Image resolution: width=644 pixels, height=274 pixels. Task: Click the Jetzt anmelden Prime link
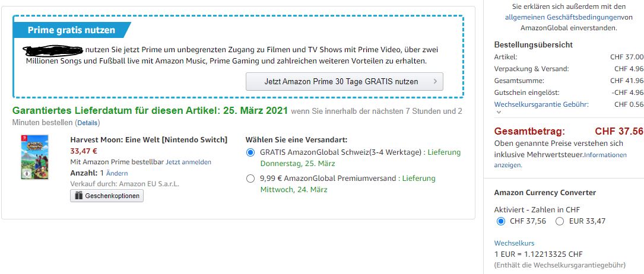(188, 162)
